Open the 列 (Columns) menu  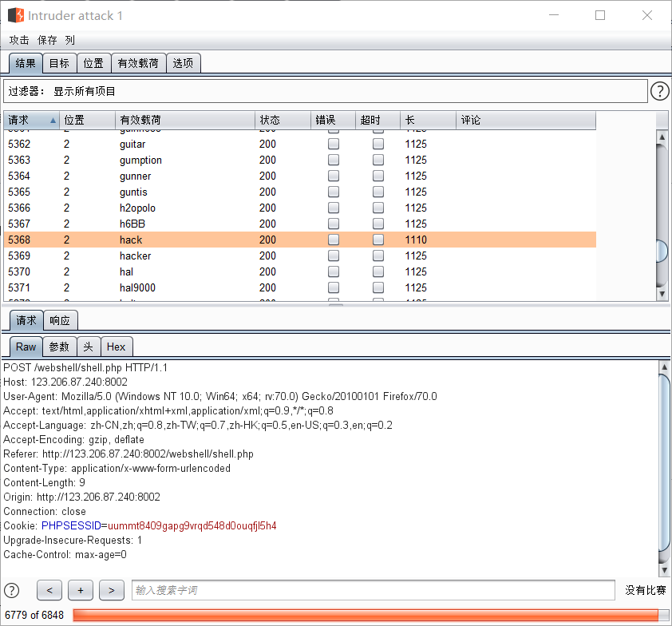70,40
